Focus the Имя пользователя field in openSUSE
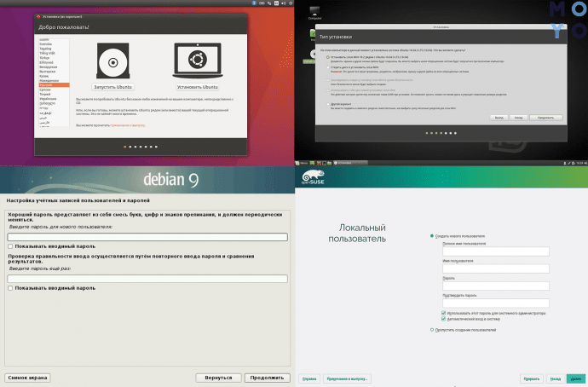This screenshot has height=387, width=588. (x=496, y=269)
